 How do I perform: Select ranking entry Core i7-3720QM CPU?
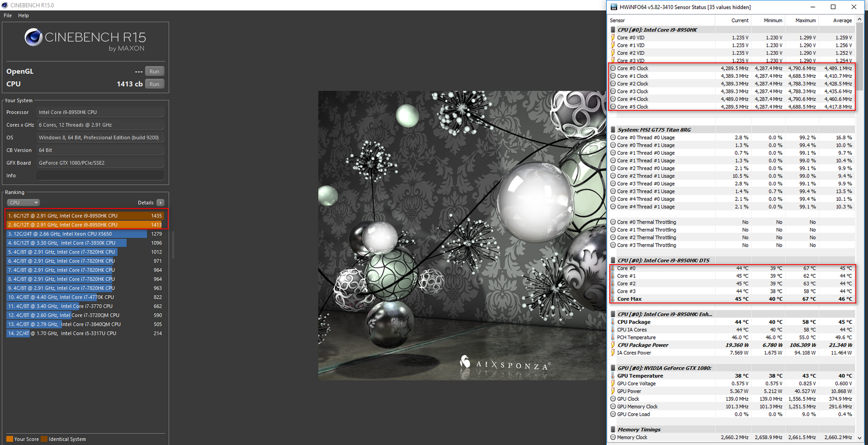pyautogui.click(x=85, y=315)
